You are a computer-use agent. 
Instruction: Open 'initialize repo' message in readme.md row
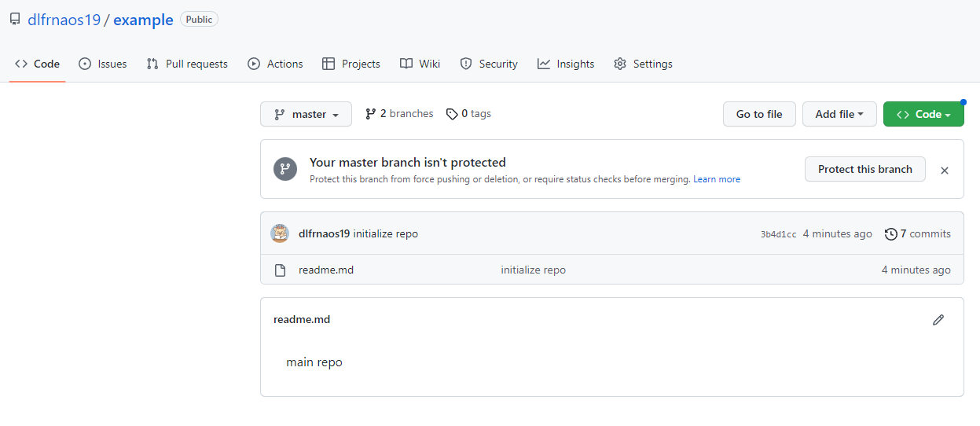[x=534, y=270]
